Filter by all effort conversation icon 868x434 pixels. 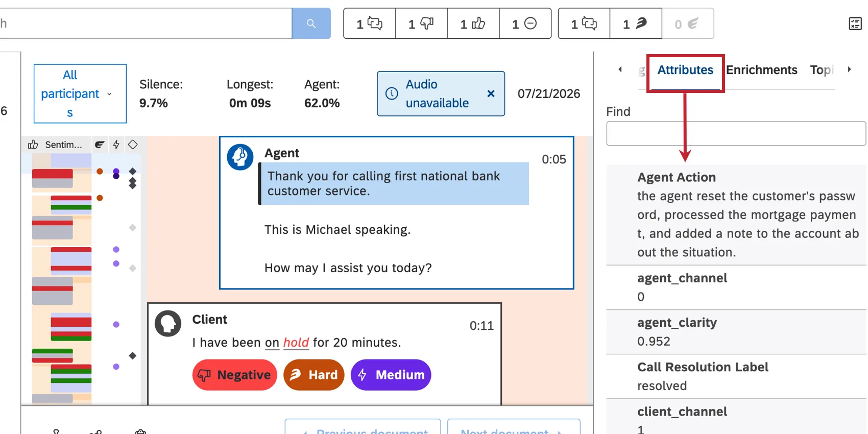(x=584, y=23)
